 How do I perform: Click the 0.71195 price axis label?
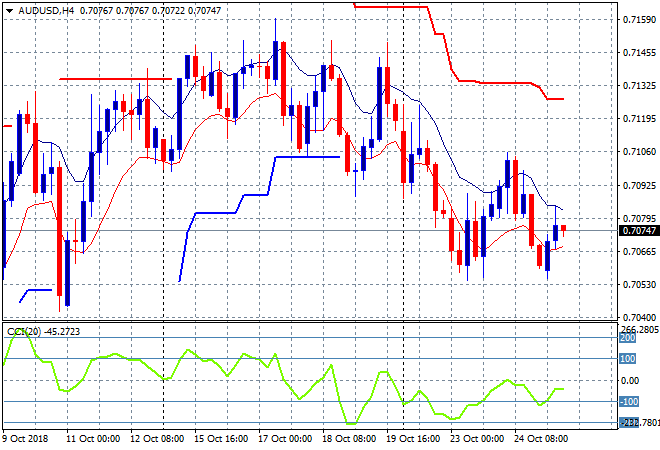tap(639, 119)
